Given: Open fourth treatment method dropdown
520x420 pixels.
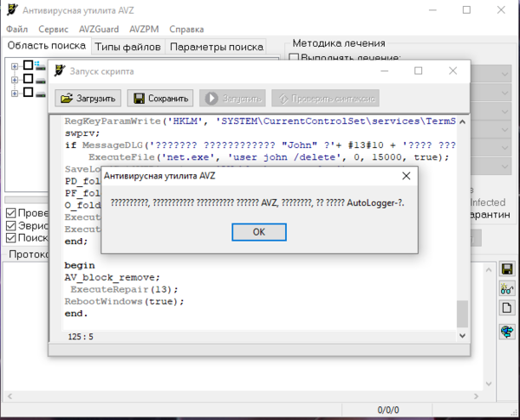Looking at the screenshot, I should click(x=505, y=130).
